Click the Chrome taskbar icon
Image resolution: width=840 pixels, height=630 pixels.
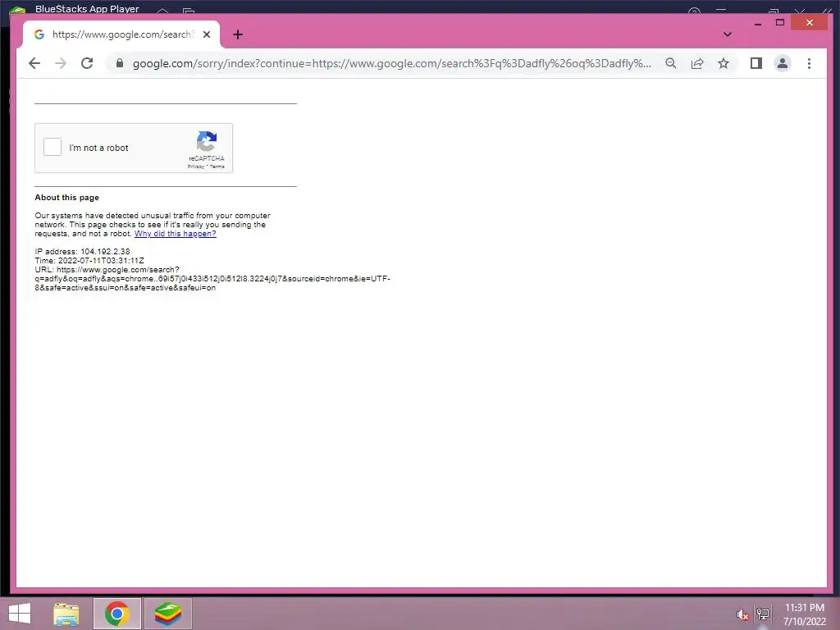116,614
